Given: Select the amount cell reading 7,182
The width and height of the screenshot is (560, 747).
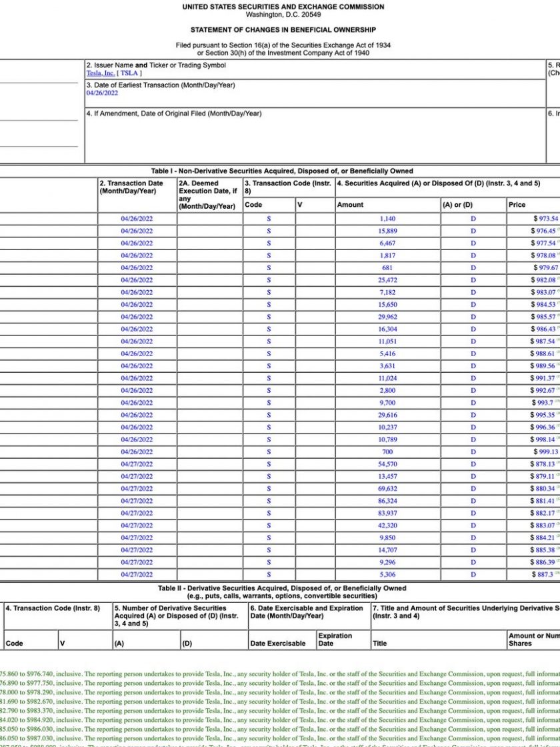Looking at the screenshot, I should point(387,293).
